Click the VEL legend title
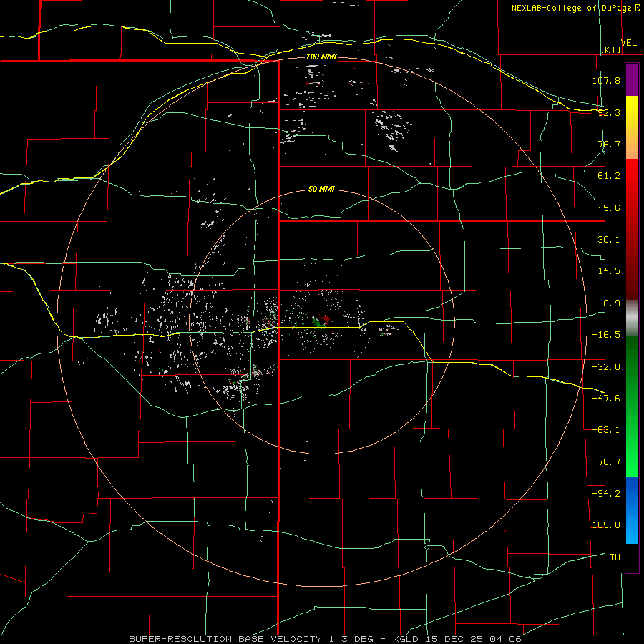The width and height of the screenshot is (644, 644). point(628,43)
